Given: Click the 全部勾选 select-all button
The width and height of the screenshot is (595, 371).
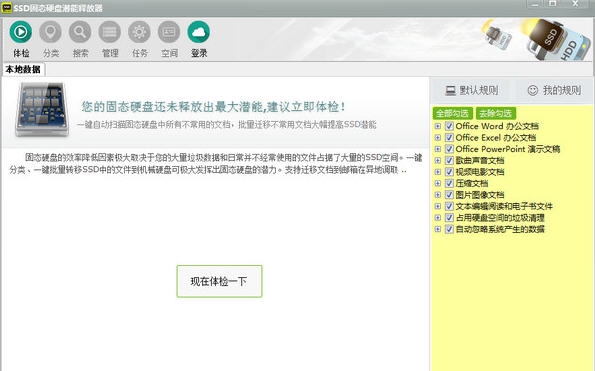Looking at the screenshot, I should point(452,113).
